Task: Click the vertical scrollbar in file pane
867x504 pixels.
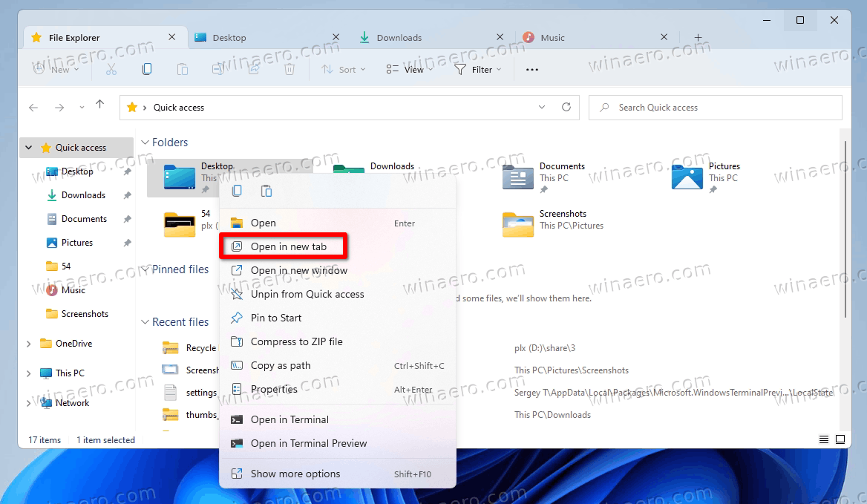Action: [x=845, y=229]
